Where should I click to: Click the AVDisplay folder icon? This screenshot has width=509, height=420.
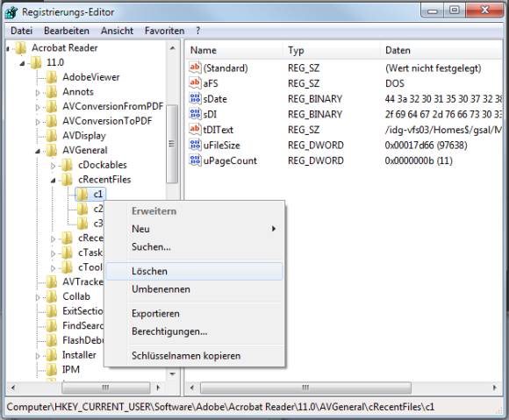coord(51,136)
